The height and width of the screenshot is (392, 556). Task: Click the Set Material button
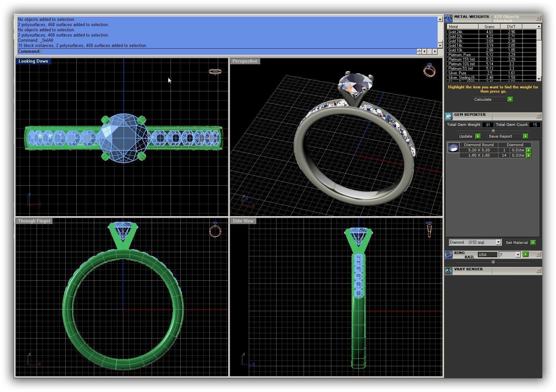[x=517, y=243]
